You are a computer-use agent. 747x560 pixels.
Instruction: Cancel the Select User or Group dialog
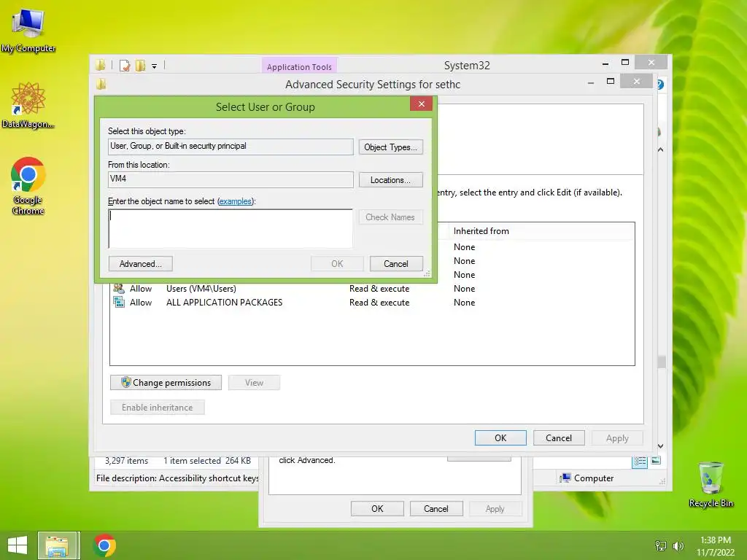click(396, 264)
